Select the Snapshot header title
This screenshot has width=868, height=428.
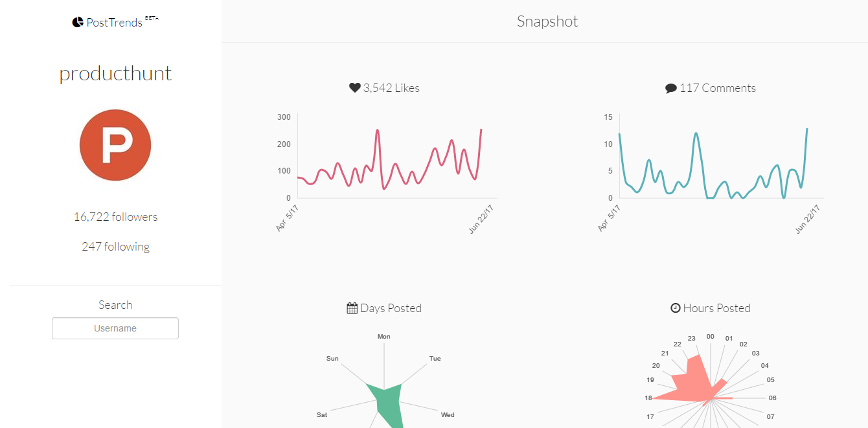point(547,21)
